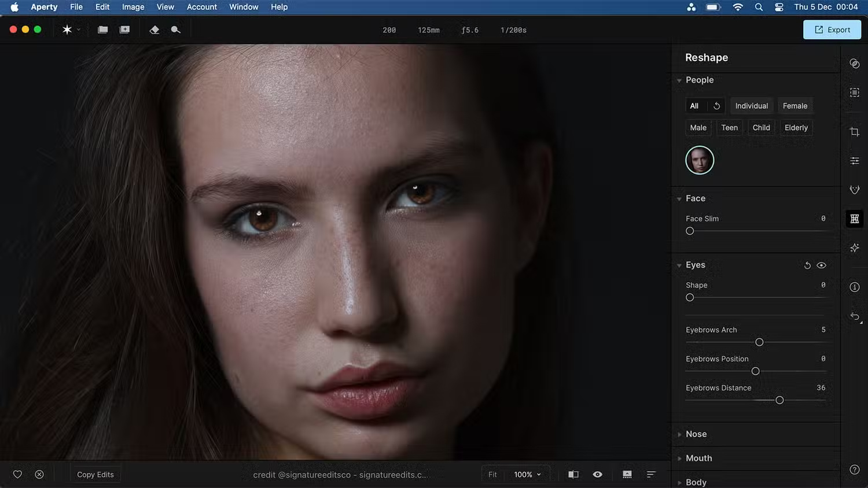
Task: Click the Copy Edits button
Action: (x=95, y=474)
